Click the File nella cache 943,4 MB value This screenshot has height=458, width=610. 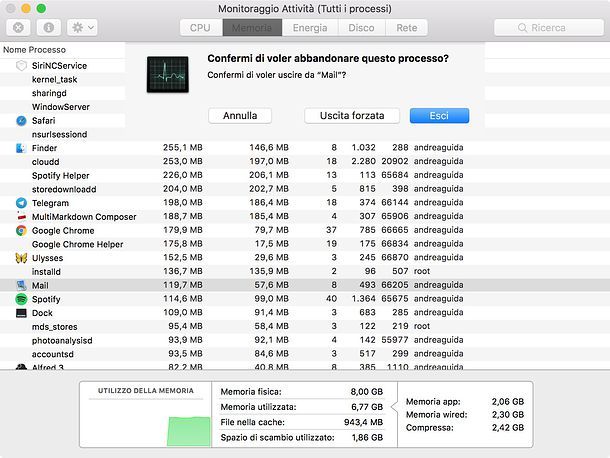(363, 422)
